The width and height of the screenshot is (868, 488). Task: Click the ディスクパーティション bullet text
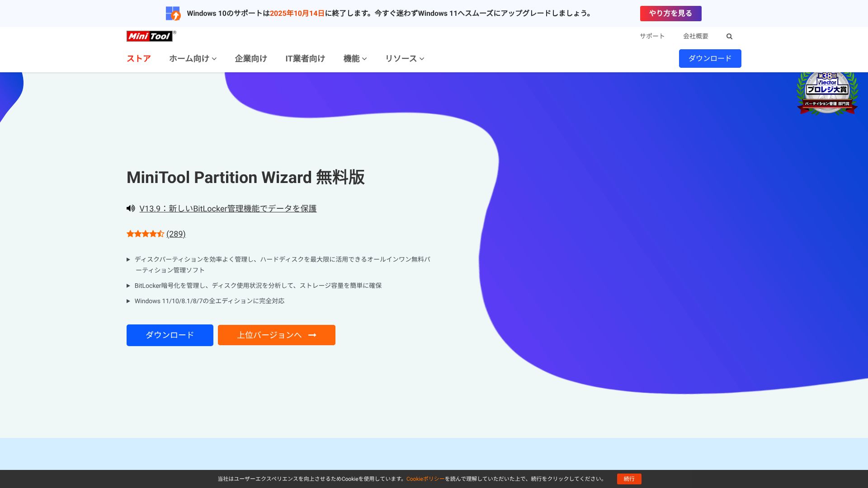(282, 265)
